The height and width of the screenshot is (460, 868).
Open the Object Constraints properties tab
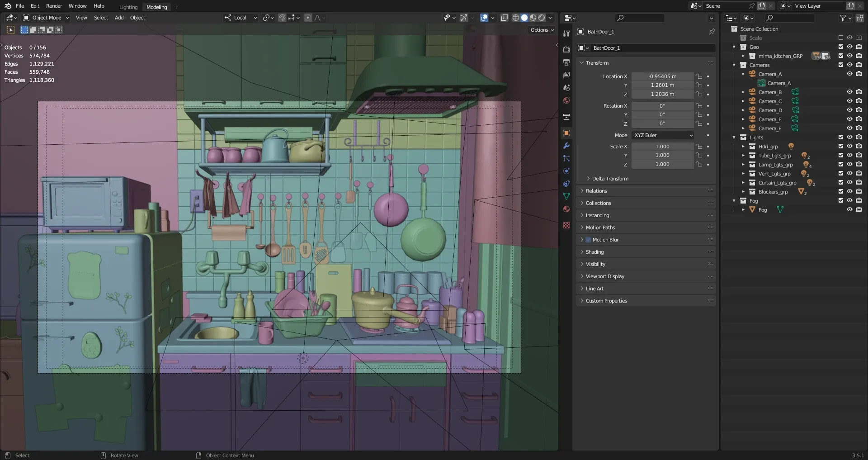566,184
